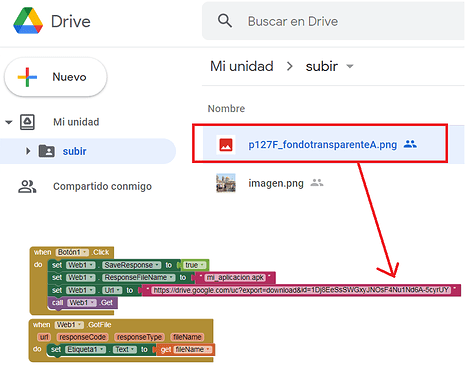Open Mi unidad in the sidebar
Image resolution: width=465 pixels, height=375 pixels.
[76, 122]
